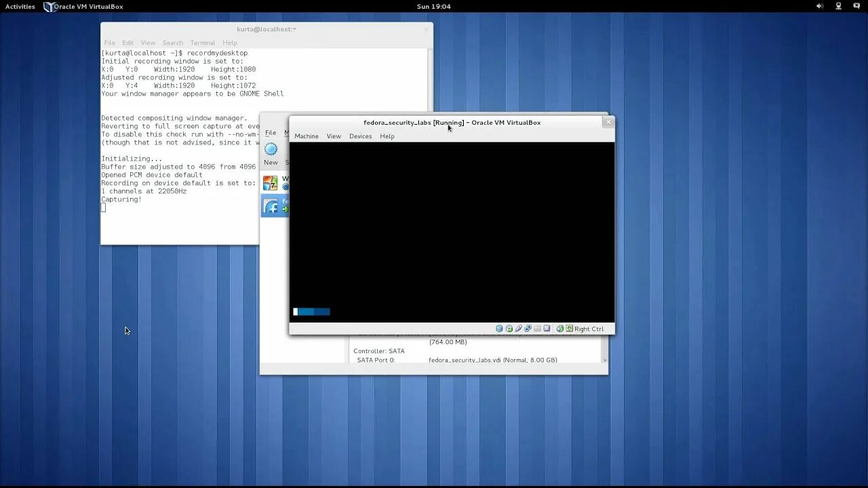Click the 'recordmydesktop' command text
The height and width of the screenshot is (488, 868).
pos(217,53)
